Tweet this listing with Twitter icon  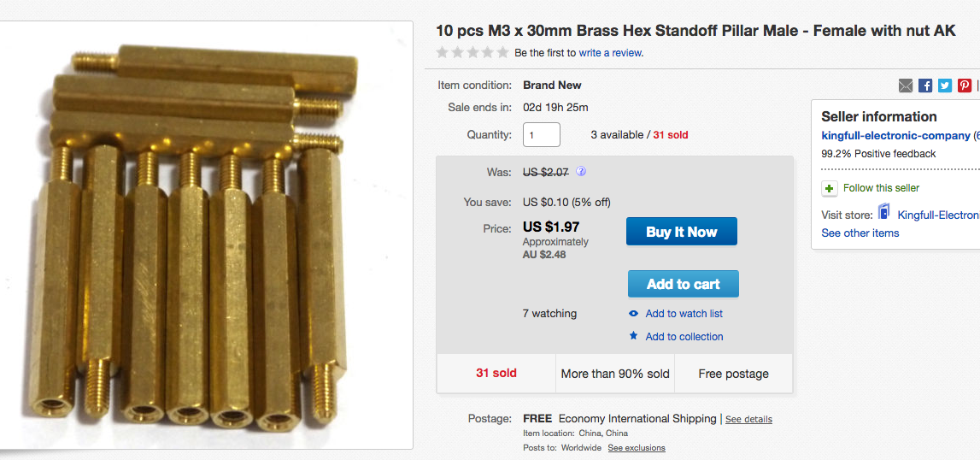click(945, 86)
